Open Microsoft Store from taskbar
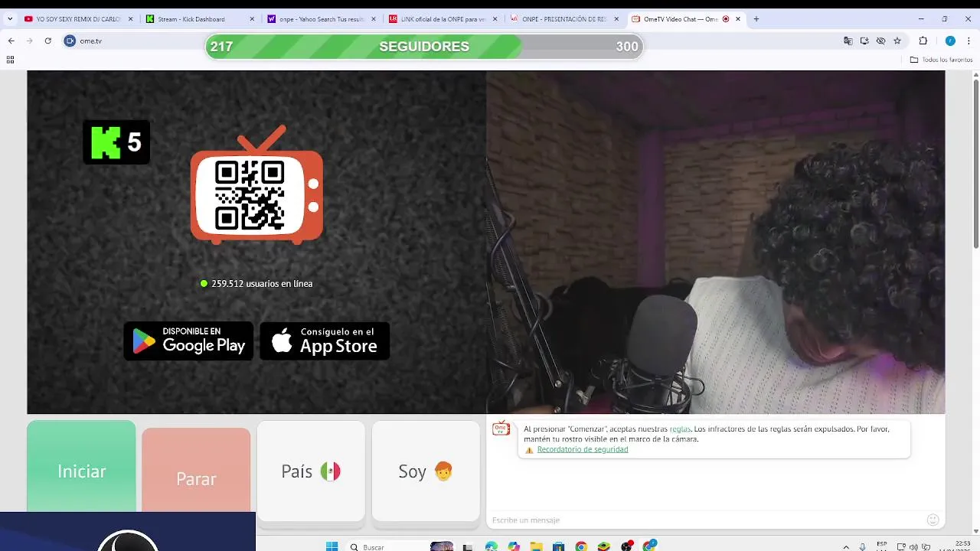The image size is (980, 551). (559, 546)
